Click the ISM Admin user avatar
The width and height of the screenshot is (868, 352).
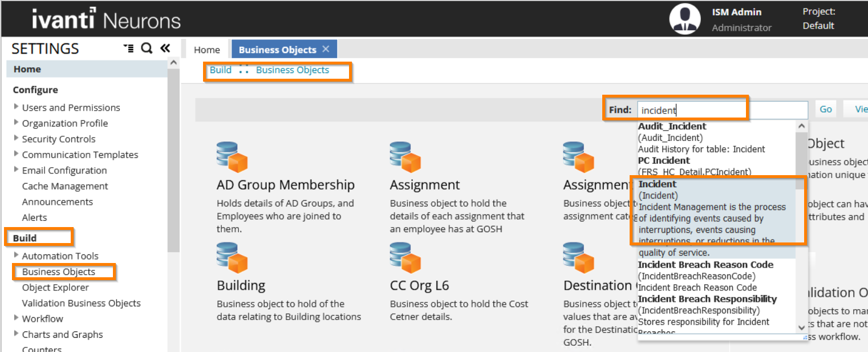(684, 19)
